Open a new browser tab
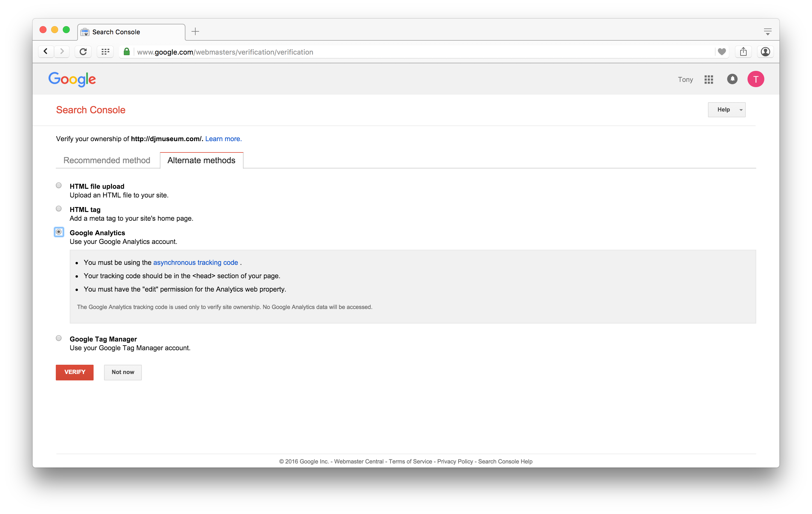Image resolution: width=812 pixels, height=514 pixels. point(195,32)
